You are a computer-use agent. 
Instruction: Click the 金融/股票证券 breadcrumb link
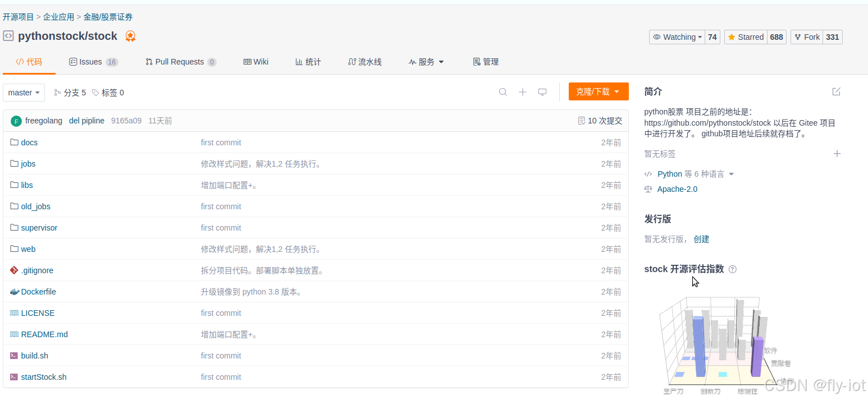(x=108, y=17)
